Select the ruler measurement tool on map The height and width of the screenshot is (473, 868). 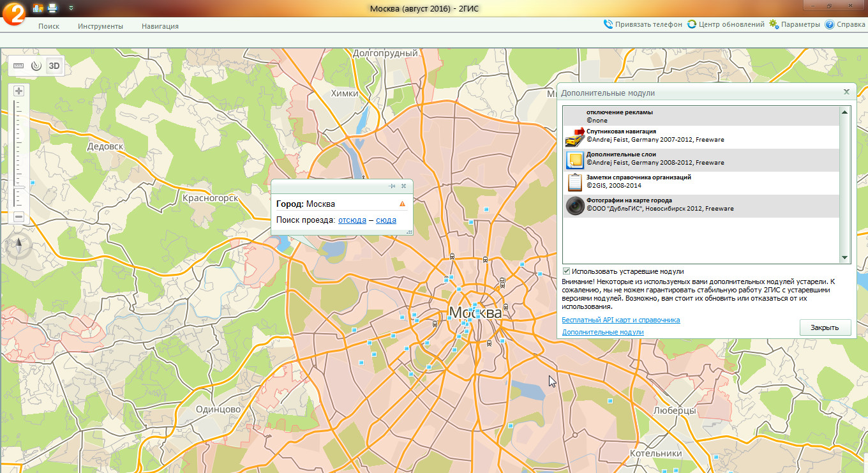pyautogui.click(x=18, y=65)
